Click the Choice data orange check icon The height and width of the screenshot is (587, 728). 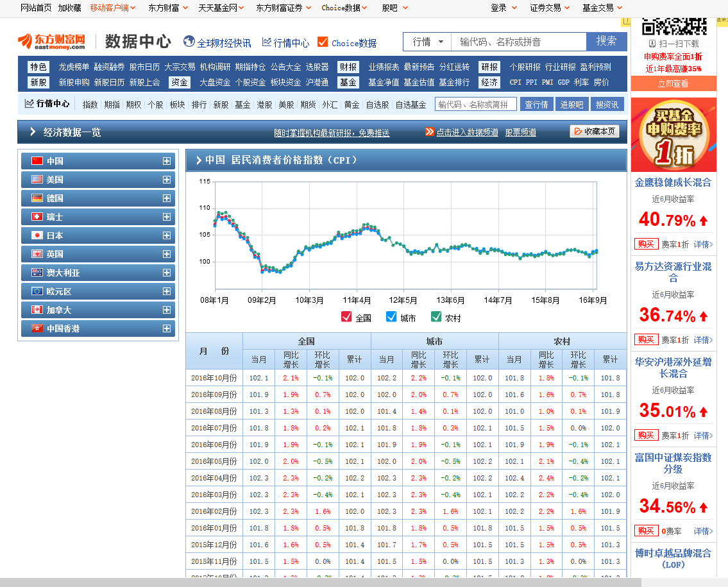coord(323,42)
